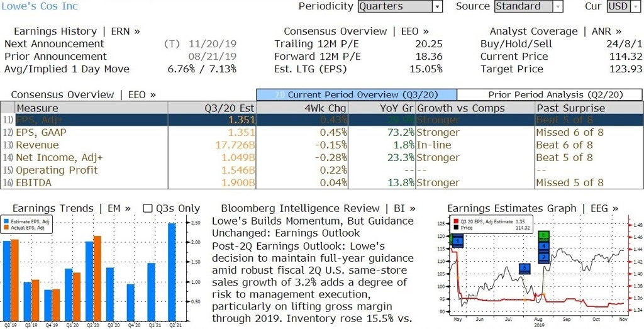This screenshot has width=644, height=329.
Task: Click the blue marker 1 on the earnings graph
Action: [458, 240]
